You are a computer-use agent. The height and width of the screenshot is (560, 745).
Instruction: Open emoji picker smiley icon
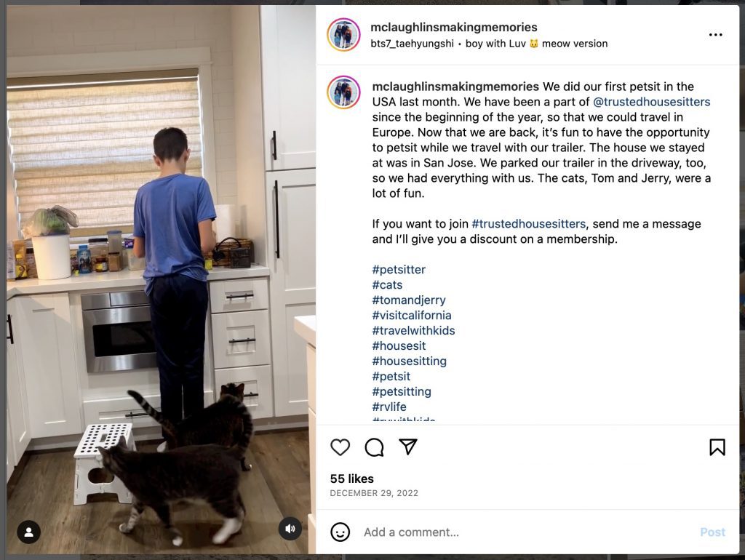click(x=340, y=532)
